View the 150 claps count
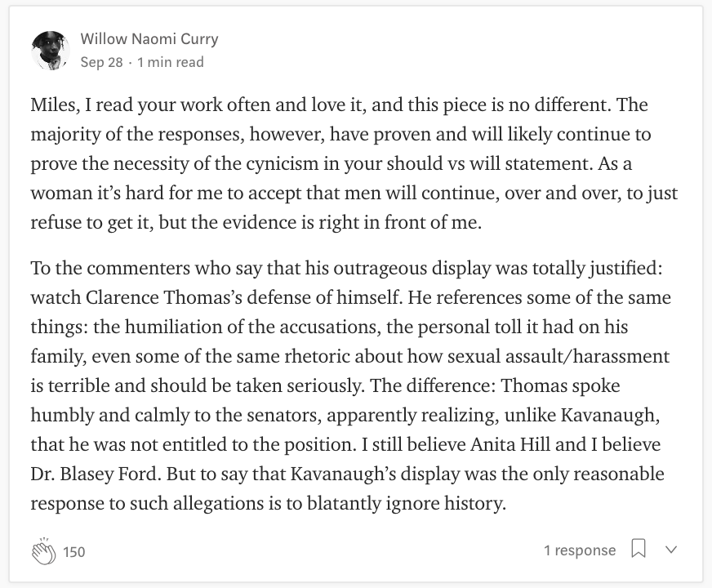 click(74, 552)
